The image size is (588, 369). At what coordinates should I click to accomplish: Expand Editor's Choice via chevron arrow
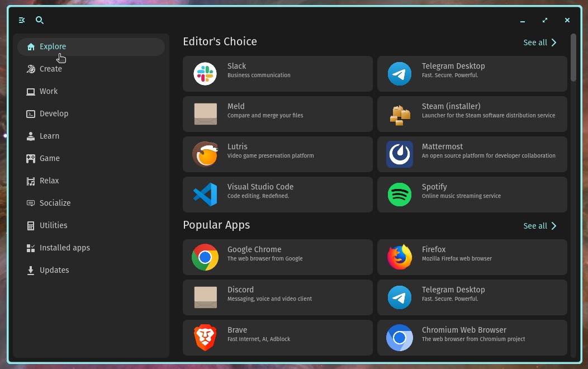click(x=554, y=42)
